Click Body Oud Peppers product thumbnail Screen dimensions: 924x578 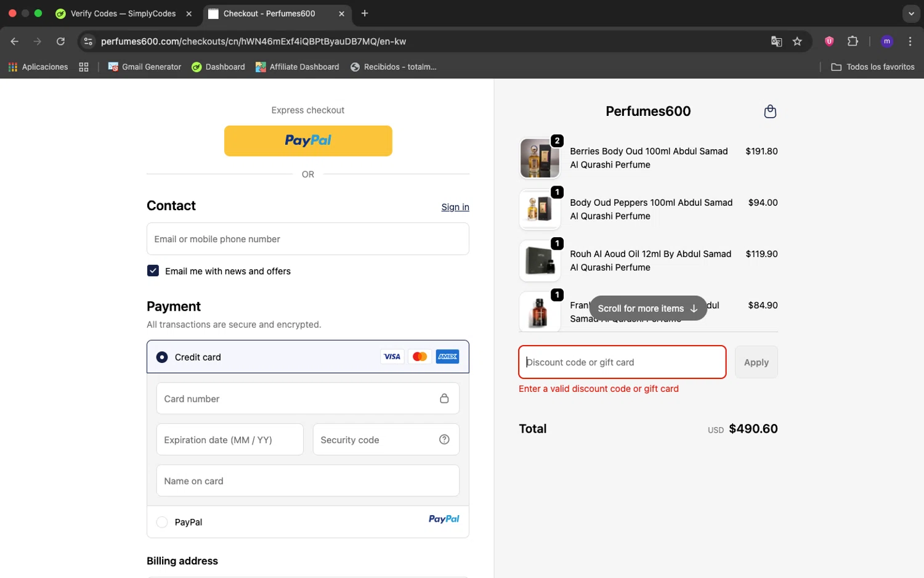coord(540,209)
